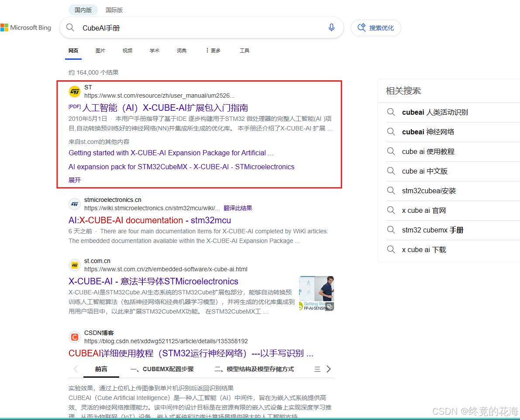
Task: Open AI:X-CUBE-AI documentation - stm32mcu result
Action: [x=150, y=220]
